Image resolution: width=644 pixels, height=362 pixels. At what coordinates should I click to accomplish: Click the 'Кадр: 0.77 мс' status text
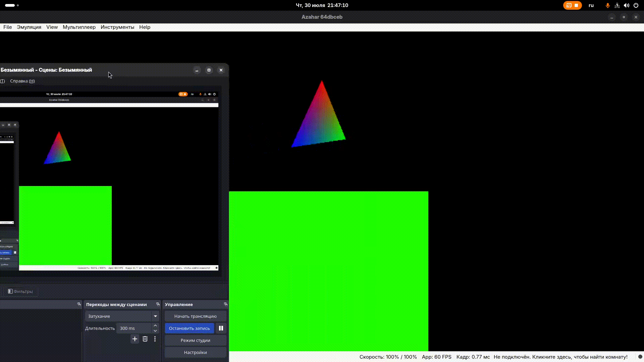[473, 357]
